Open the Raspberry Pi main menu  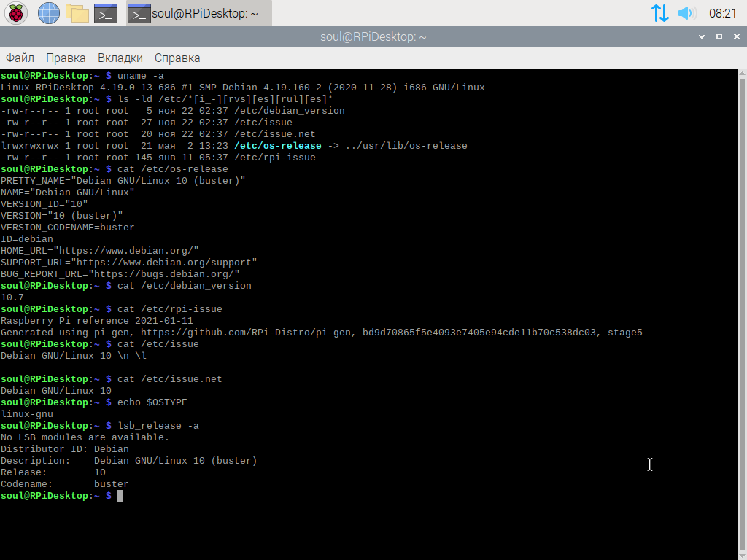coord(16,13)
